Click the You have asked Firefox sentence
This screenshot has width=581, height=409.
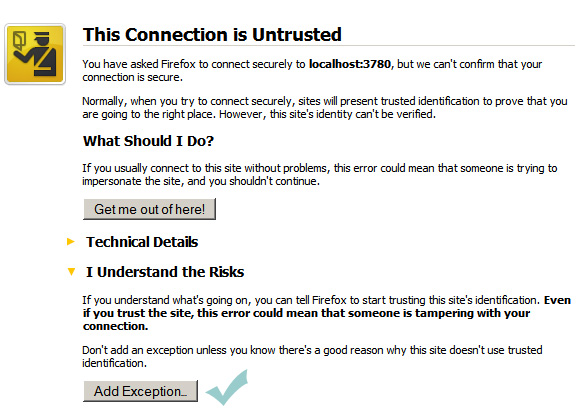[x=312, y=70]
